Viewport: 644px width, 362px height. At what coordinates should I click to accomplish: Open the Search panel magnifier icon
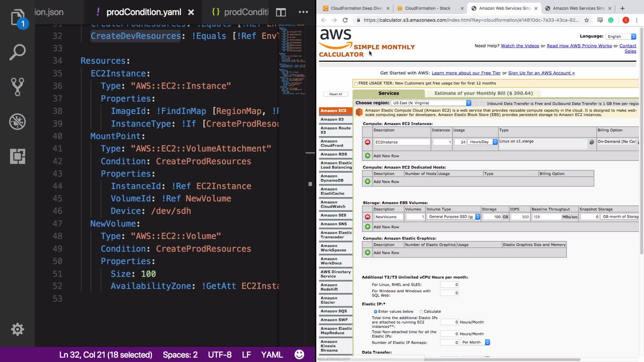click(x=17, y=52)
